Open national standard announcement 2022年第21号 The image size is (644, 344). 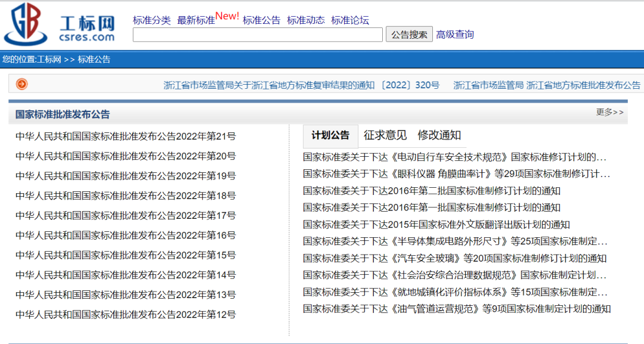tap(126, 137)
